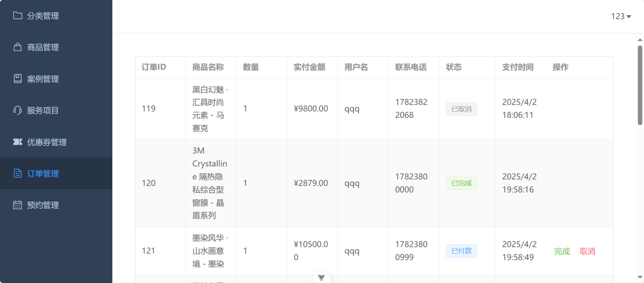Click the folder icon beside 分类管理
Viewport: 644px width, 283px height.
[x=17, y=16]
